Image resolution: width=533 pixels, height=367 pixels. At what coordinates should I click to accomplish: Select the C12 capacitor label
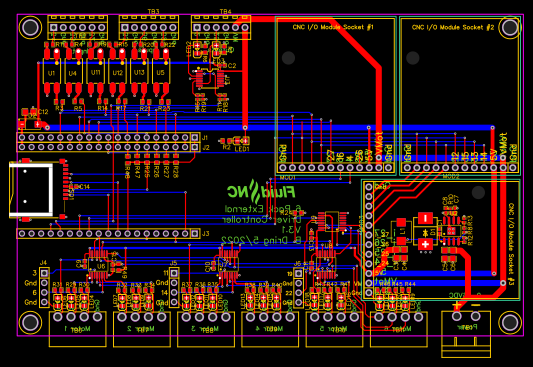click(x=43, y=112)
